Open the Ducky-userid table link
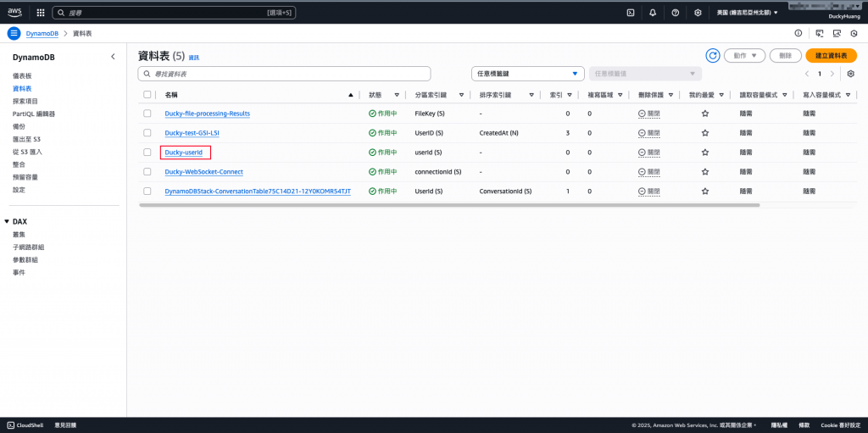Image resolution: width=868 pixels, height=433 pixels. pos(184,153)
